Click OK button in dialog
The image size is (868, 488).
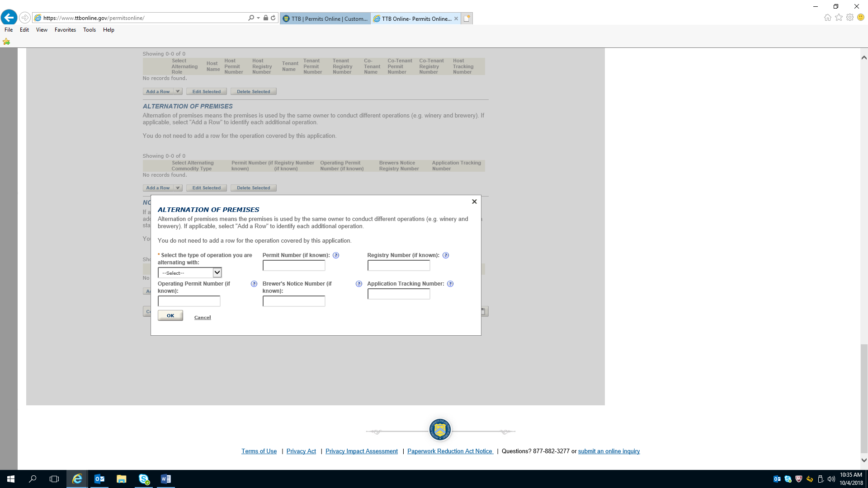[x=170, y=315]
